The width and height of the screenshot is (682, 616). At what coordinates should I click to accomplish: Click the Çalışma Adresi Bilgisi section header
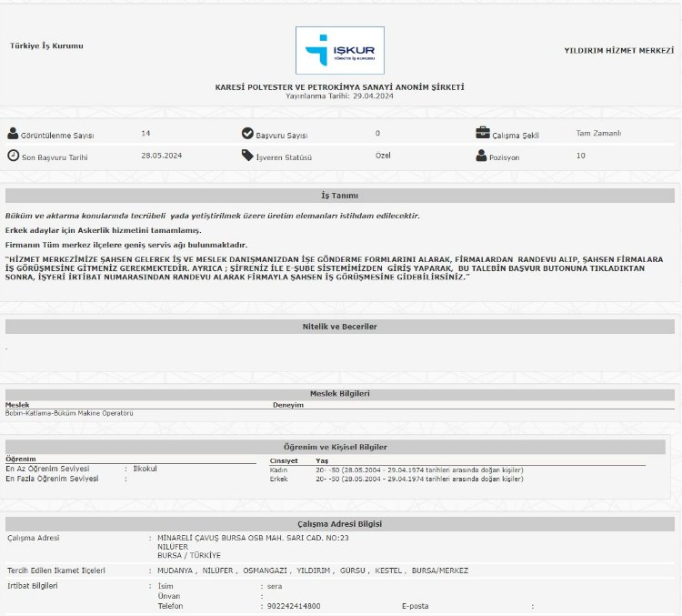coord(340,524)
